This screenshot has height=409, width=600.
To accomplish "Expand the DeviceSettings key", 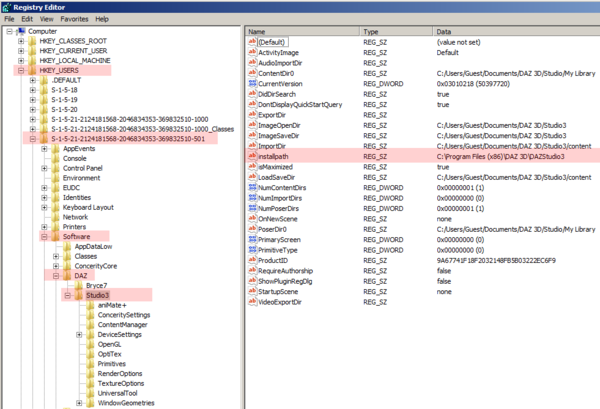I will pyautogui.click(x=79, y=335).
